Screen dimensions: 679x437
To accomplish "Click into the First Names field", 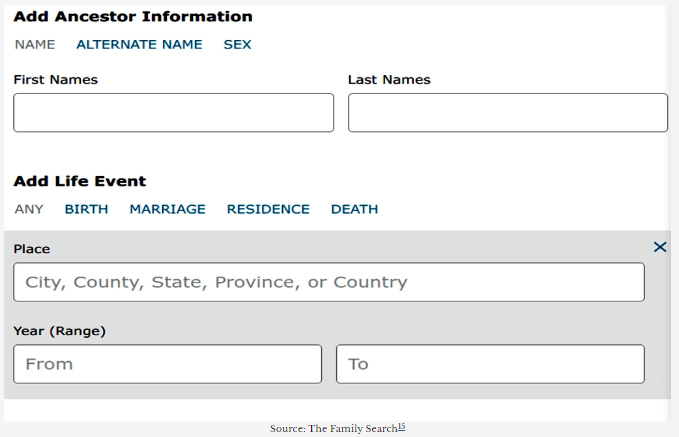I will point(173,113).
